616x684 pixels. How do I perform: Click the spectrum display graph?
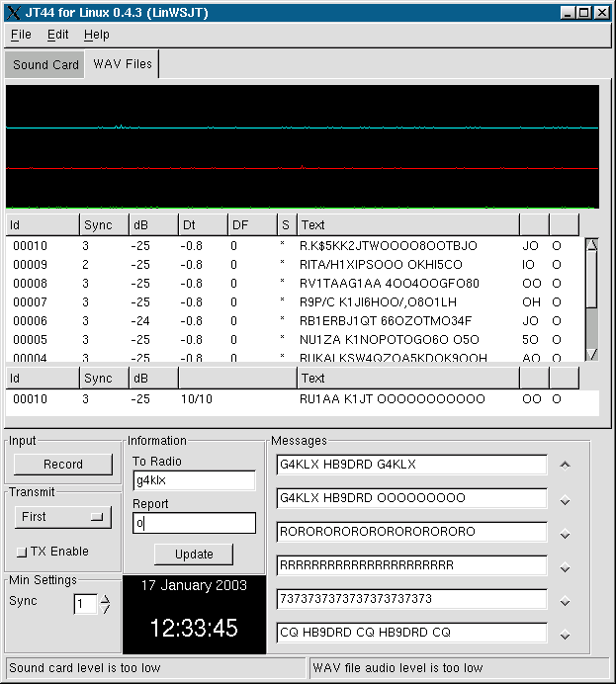pos(303,146)
